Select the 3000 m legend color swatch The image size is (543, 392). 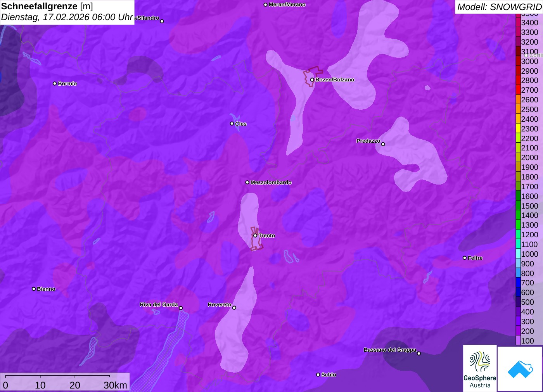(x=518, y=61)
